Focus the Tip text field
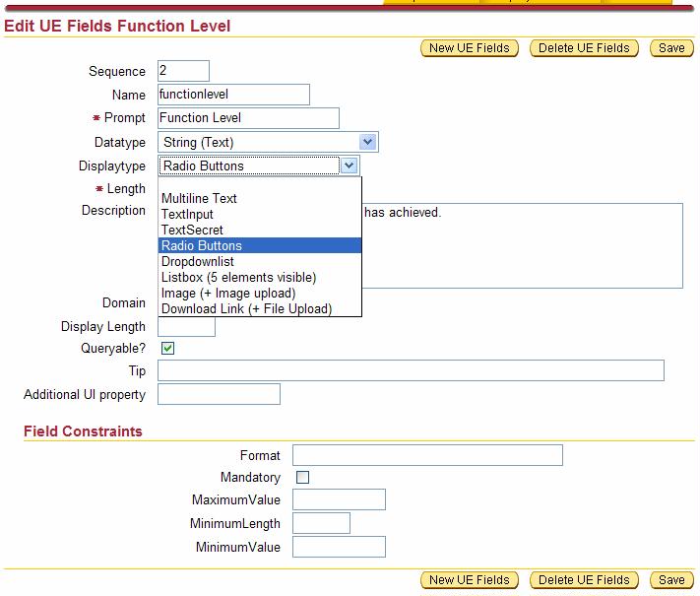 (411, 370)
